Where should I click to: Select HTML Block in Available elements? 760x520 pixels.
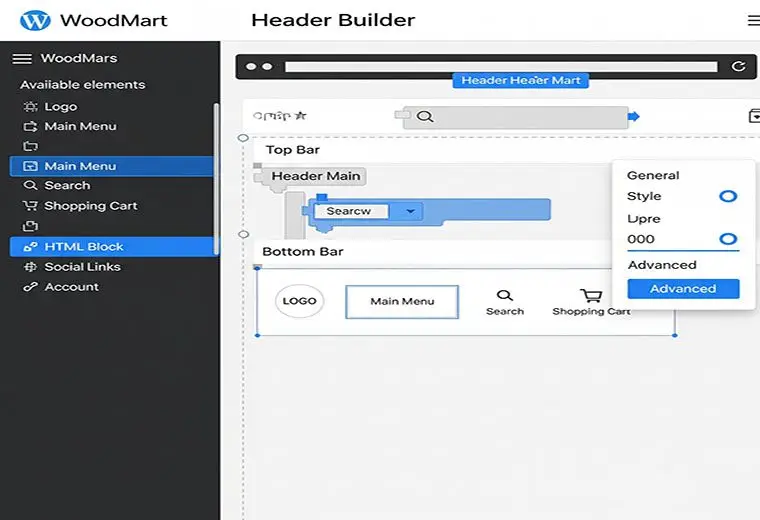[111, 247]
